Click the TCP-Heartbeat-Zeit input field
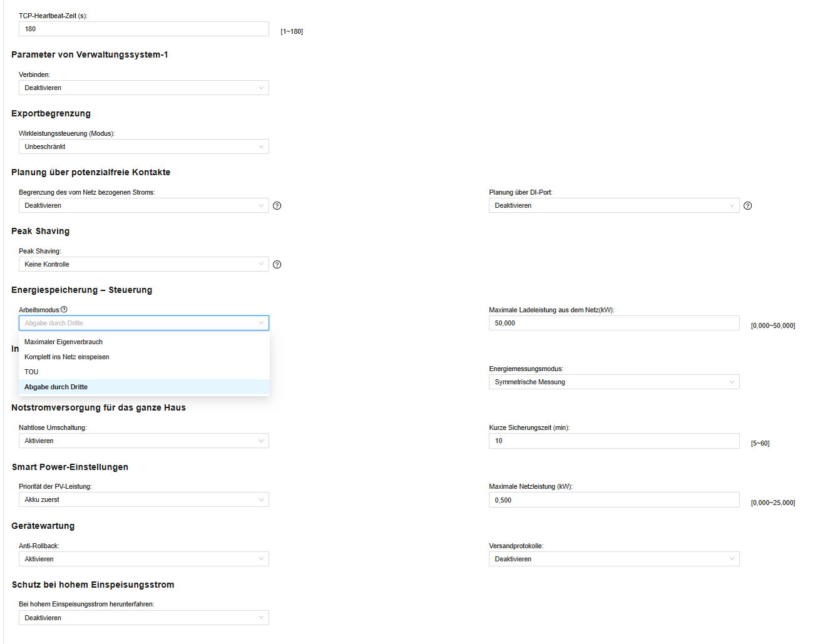The image size is (835, 644). pos(144,29)
